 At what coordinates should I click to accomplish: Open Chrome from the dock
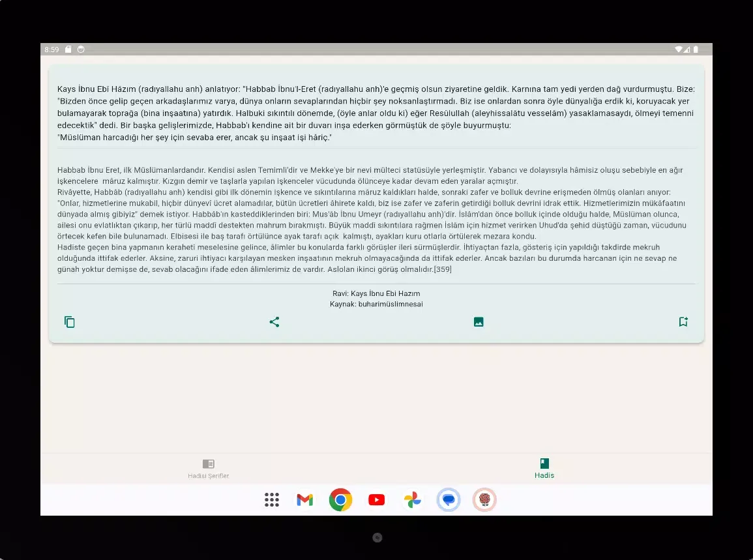click(340, 500)
